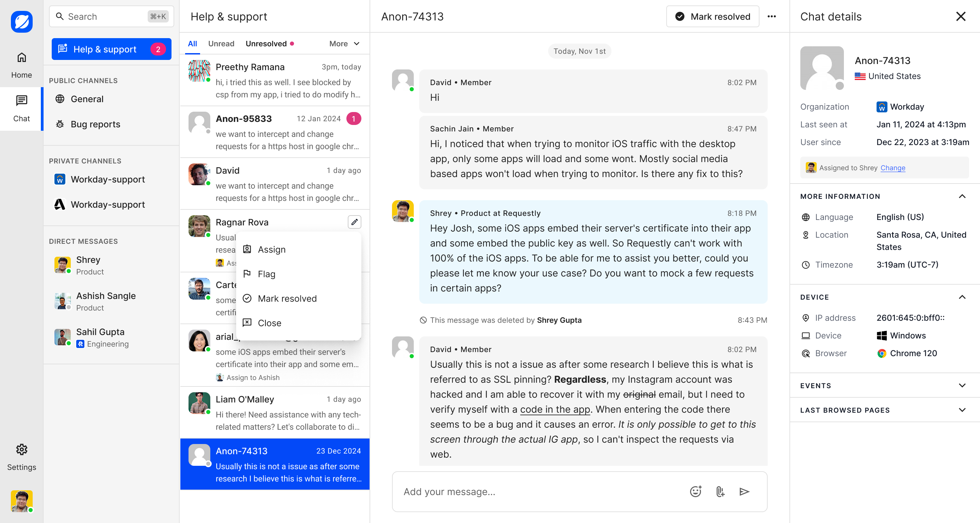This screenshot has height=523, width=980.
Task: Click the edit pencil icon on Ragnar Rova
Action: pos(354,222)
